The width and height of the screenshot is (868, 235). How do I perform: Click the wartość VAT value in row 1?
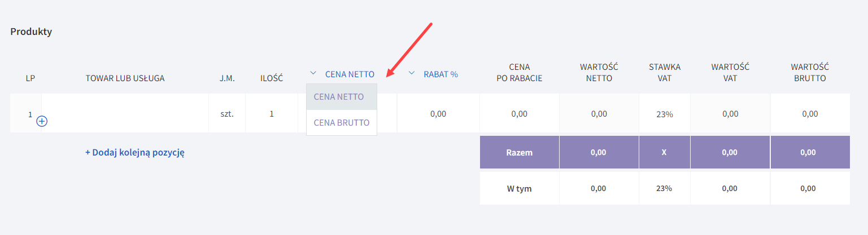pyautogui.click(x=730, y=113)
